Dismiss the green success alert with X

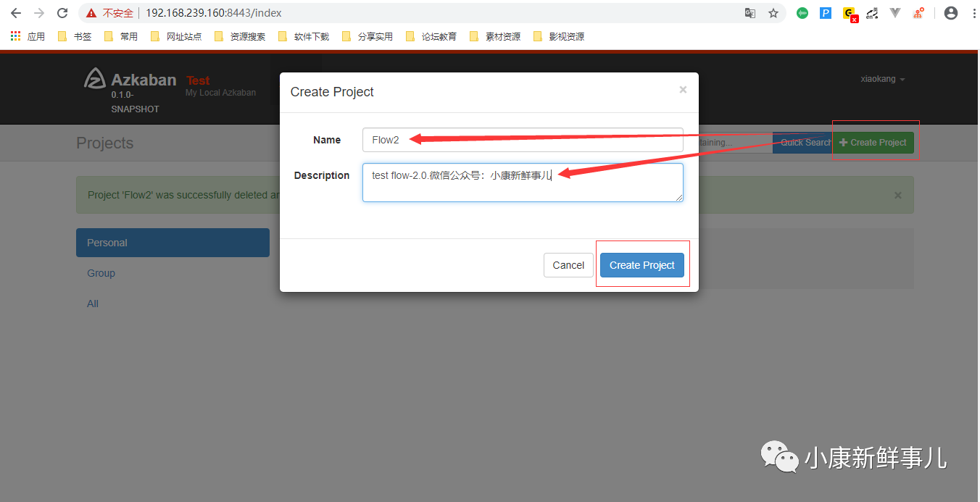click(898, 195)
